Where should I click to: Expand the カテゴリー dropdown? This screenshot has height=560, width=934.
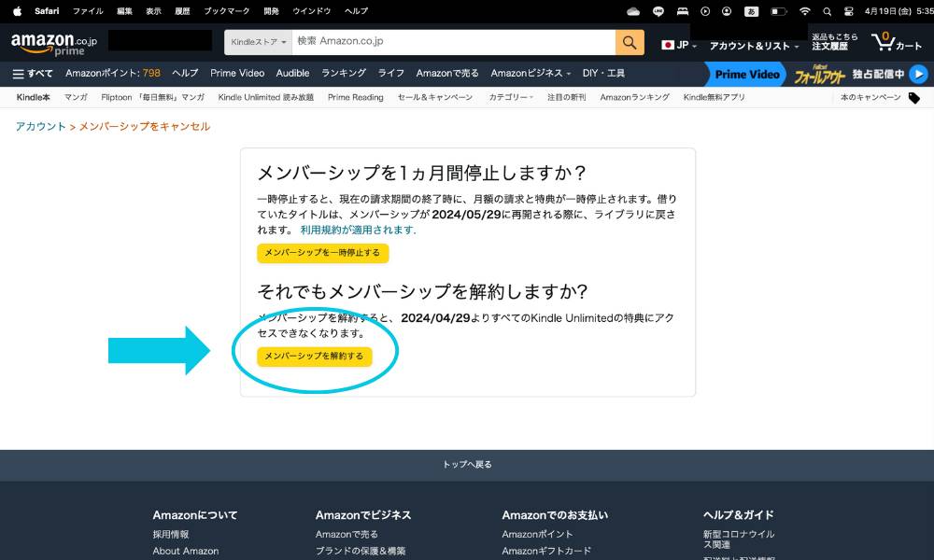[x=511, y=97]
